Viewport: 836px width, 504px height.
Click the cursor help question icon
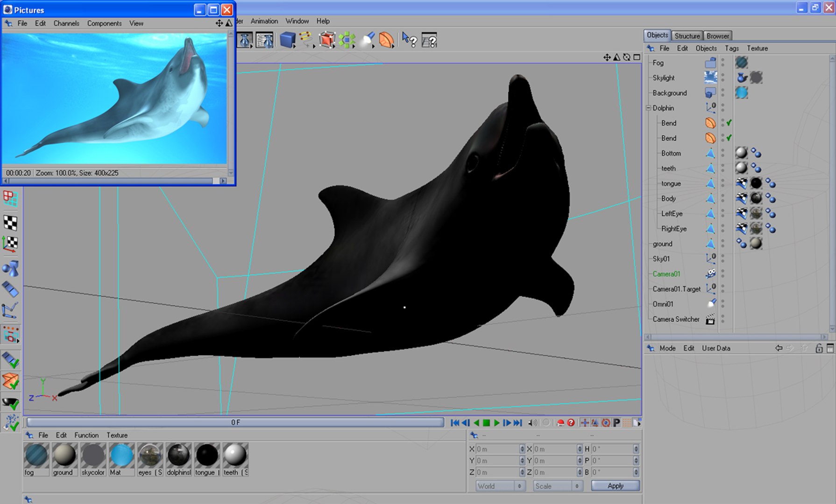[x=409, y=40]
